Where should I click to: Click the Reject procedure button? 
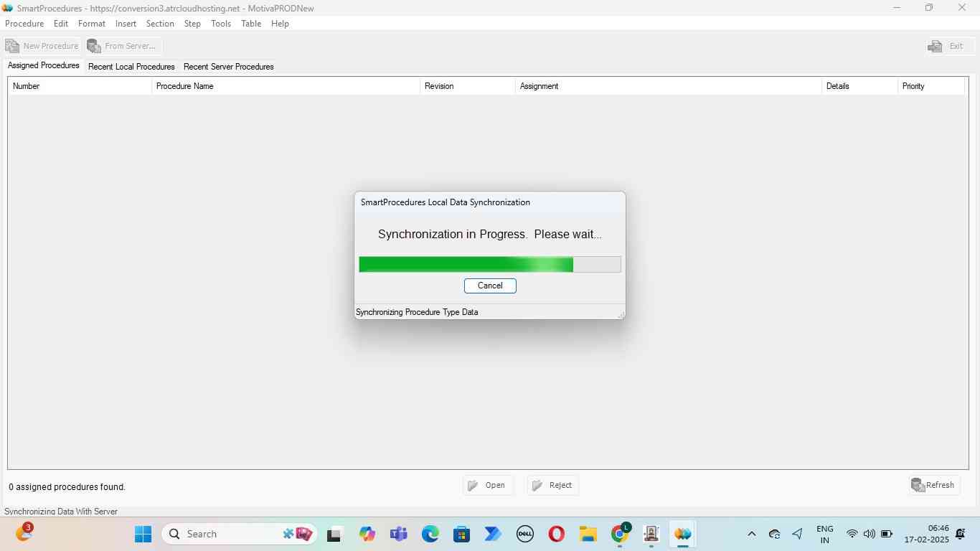[552, 485]
